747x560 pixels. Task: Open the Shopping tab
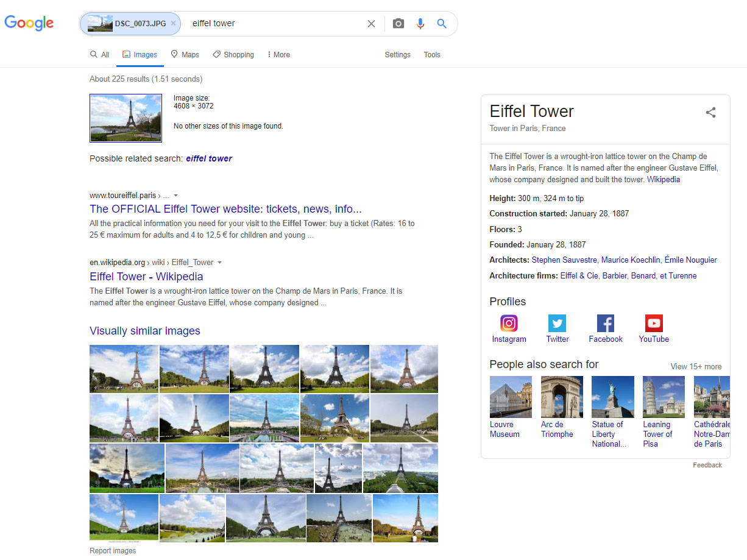tap(233, 55)
